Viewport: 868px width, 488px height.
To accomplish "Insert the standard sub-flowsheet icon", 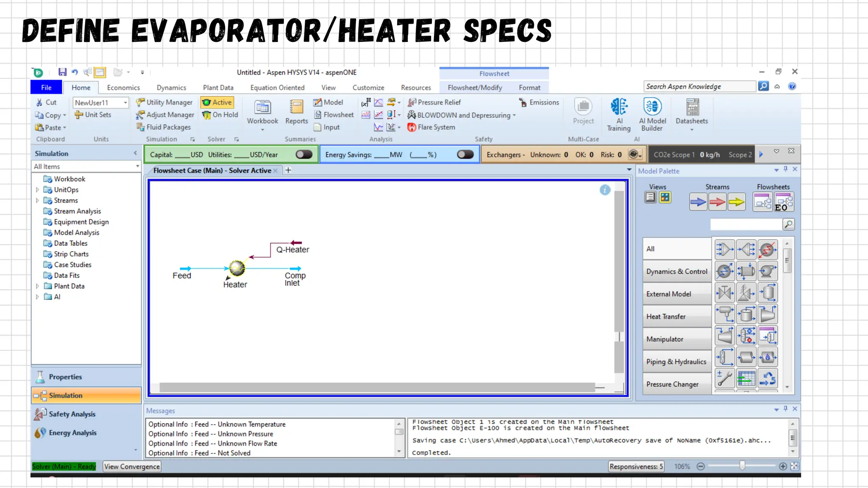I will (762, 202).
